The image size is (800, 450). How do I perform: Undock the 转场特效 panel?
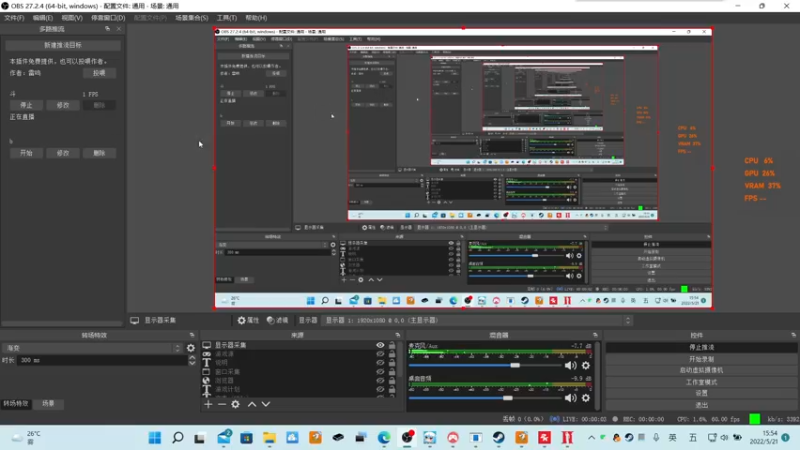point(192,335)
